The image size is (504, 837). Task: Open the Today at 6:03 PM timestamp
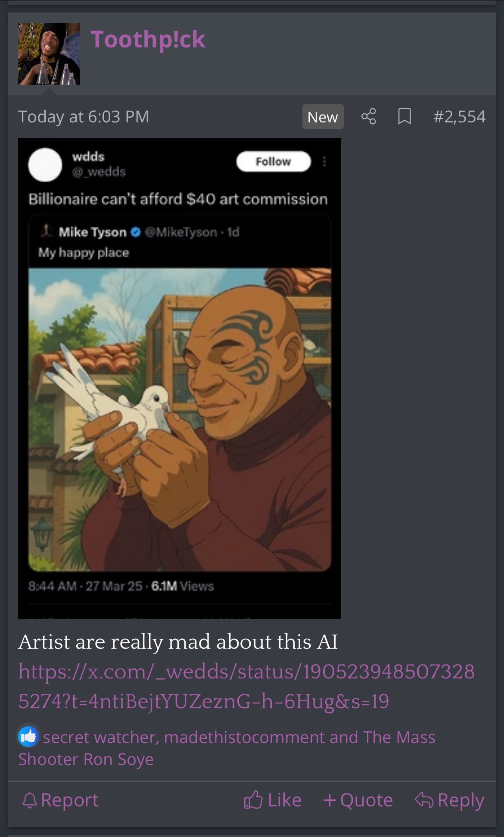[x=84, y=116]
